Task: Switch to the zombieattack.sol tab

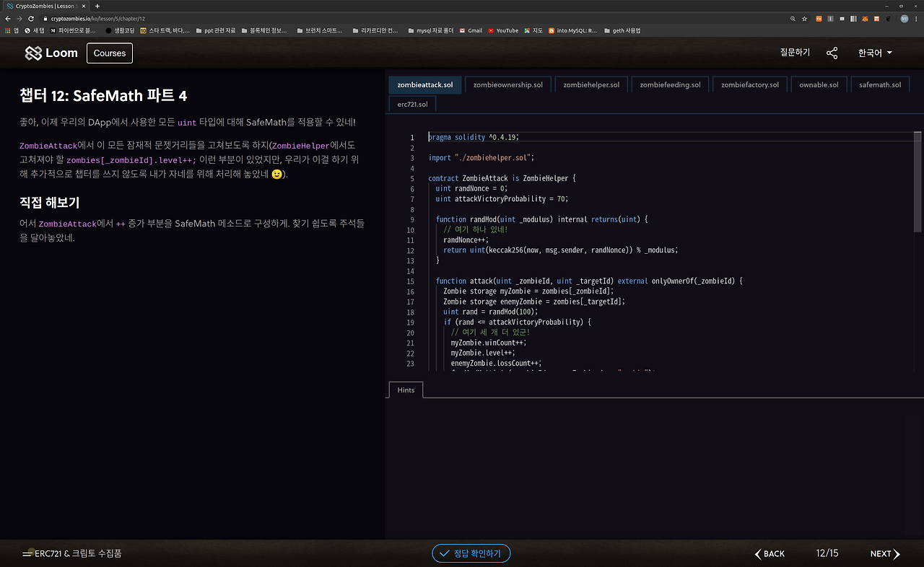Action: coord(425,84)
